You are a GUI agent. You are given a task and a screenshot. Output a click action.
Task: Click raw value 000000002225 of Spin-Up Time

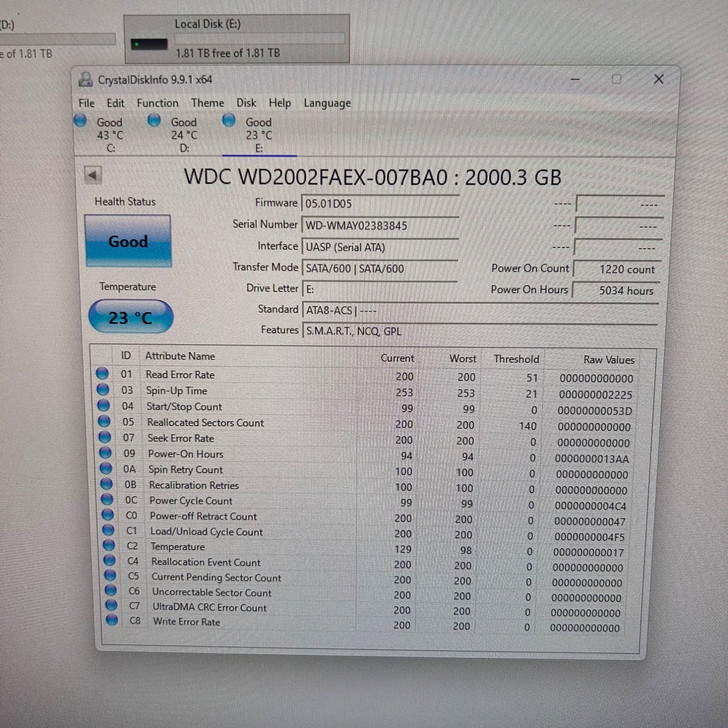[596, 394]
